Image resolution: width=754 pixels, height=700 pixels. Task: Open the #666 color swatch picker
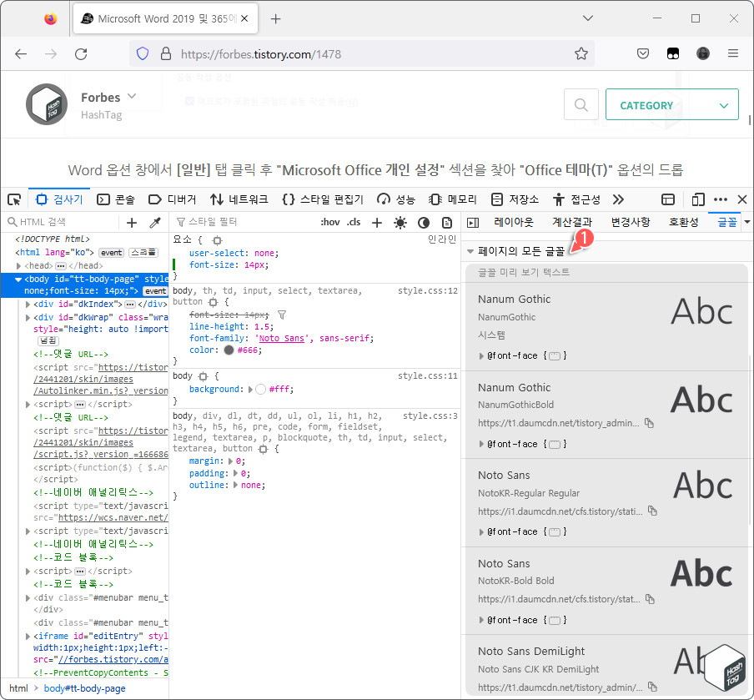[229, 350]
